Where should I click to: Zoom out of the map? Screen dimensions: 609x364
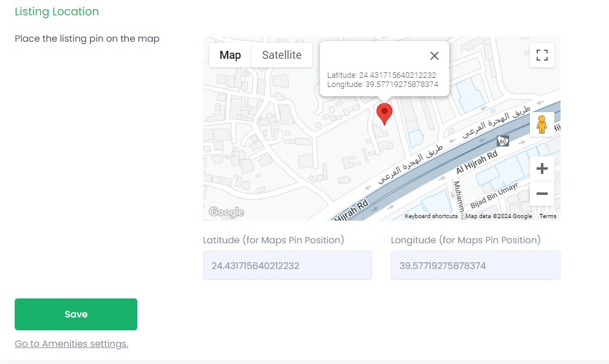pyautogui.click(x=542, y=193)
